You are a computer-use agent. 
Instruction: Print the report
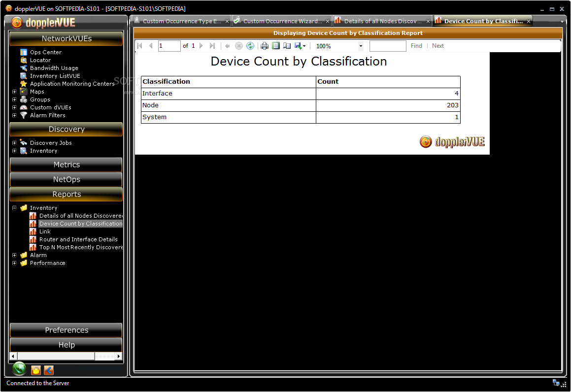pyautogui.click(x=265, y=46)
